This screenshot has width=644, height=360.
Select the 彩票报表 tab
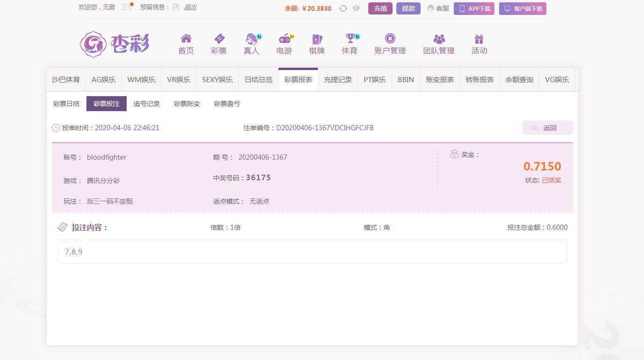click(298, 80)
